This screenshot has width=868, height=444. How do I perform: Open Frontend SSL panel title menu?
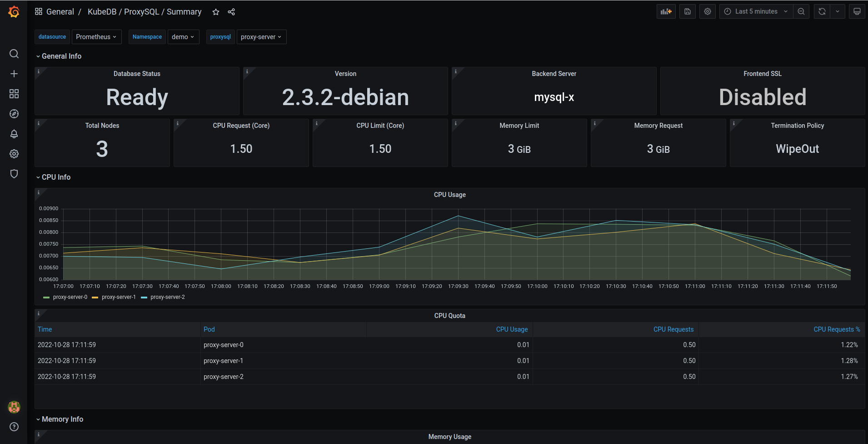763,74
